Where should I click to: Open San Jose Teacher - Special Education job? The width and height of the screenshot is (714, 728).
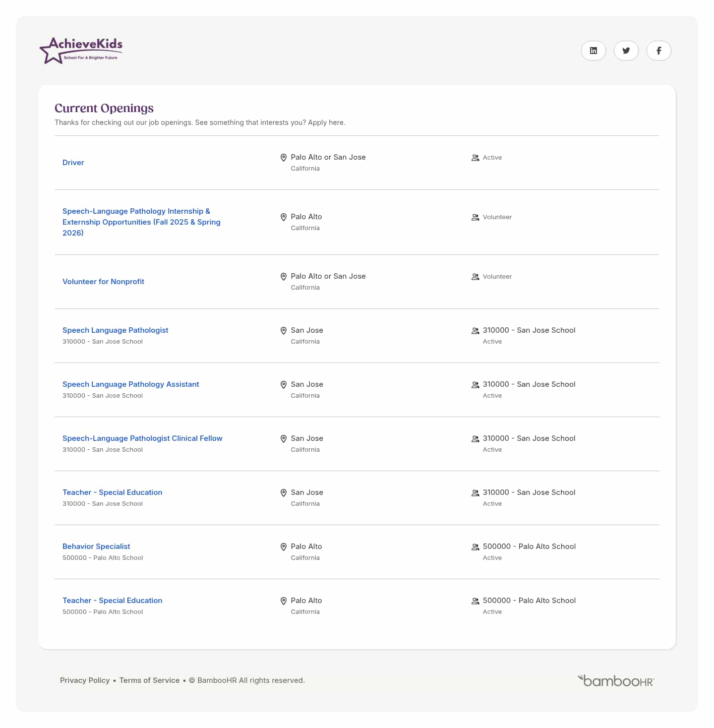pos(112,492)
